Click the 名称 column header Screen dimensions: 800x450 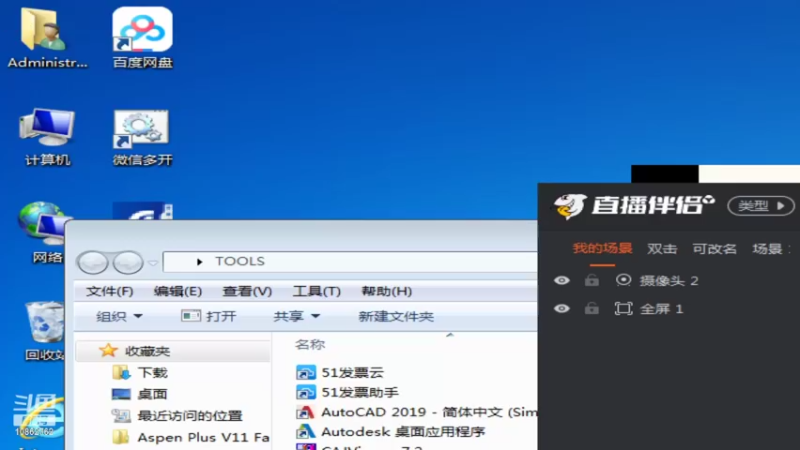(310, 344)
